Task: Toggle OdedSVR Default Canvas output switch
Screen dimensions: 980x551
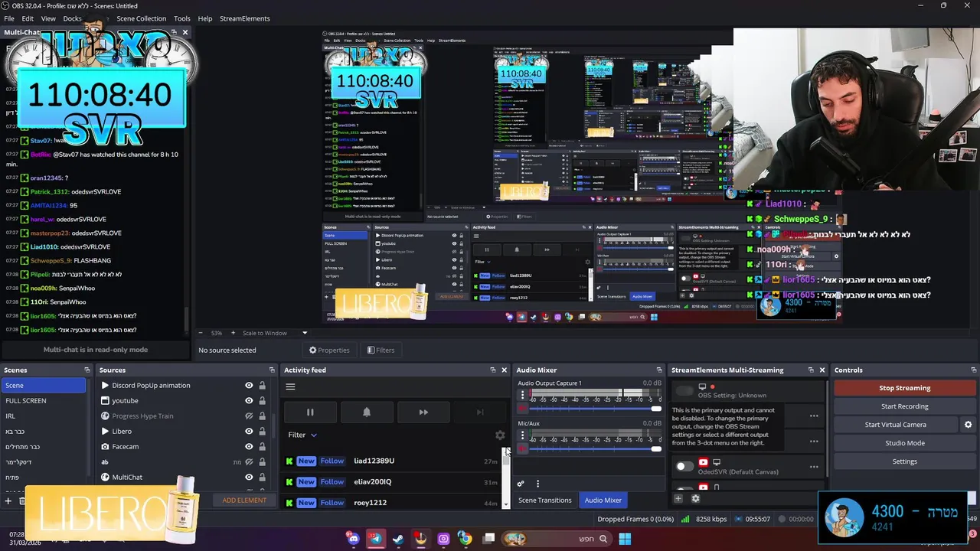Action: (x=684, y=466)
